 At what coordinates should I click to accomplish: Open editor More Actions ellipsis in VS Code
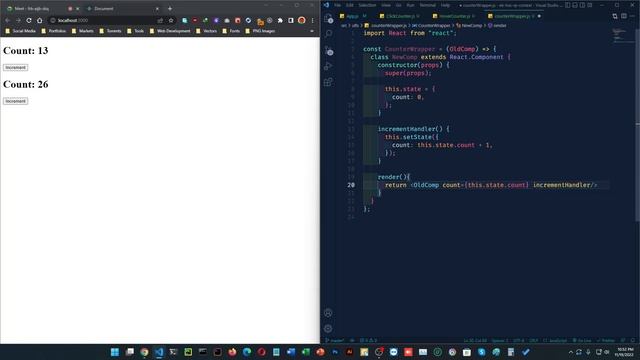click(x=633, y=16)
